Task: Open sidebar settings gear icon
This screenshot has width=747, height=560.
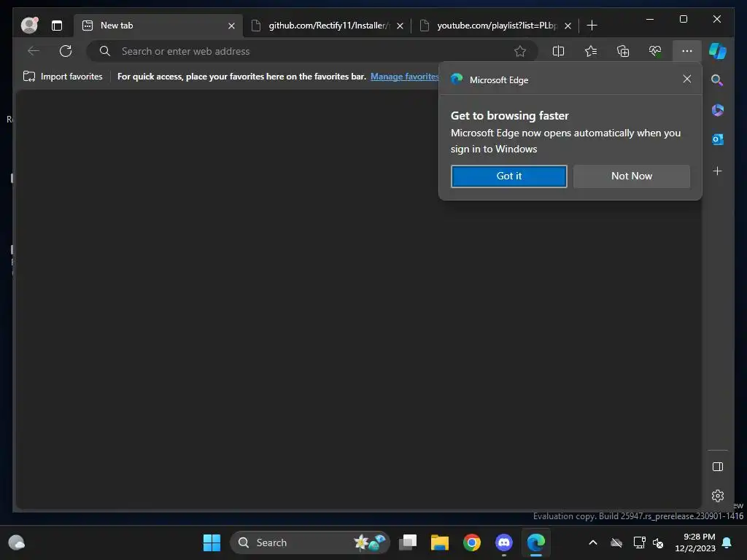Action: point(718,496)
